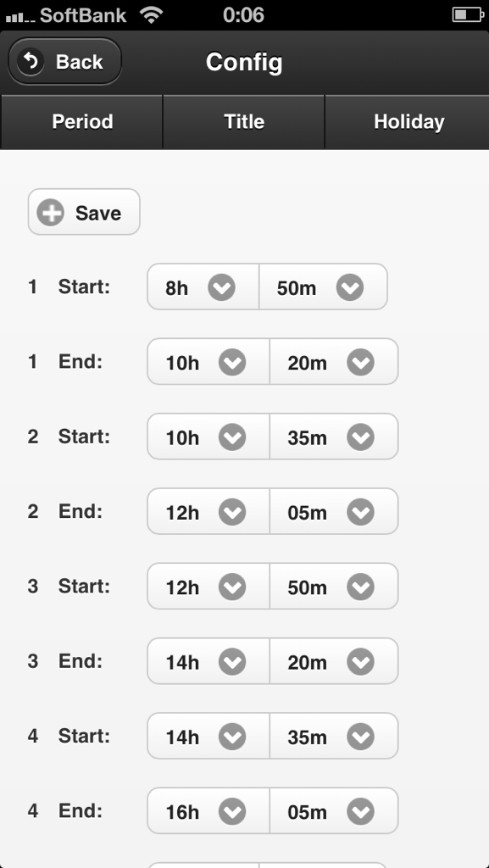Viewport: 489px width, 868px height.
Task: Open period 1 Start minutes dropdown 50m
Action: tap(323, 287)
